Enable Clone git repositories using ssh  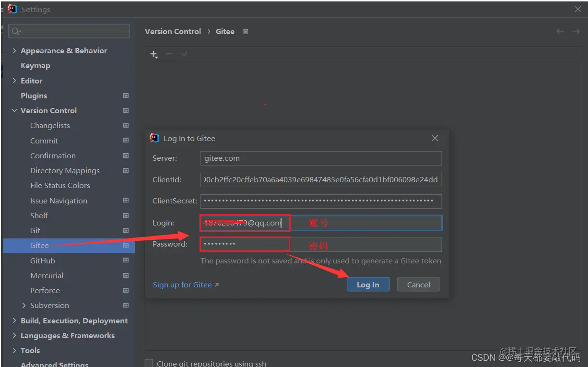(x=149, y=363)
